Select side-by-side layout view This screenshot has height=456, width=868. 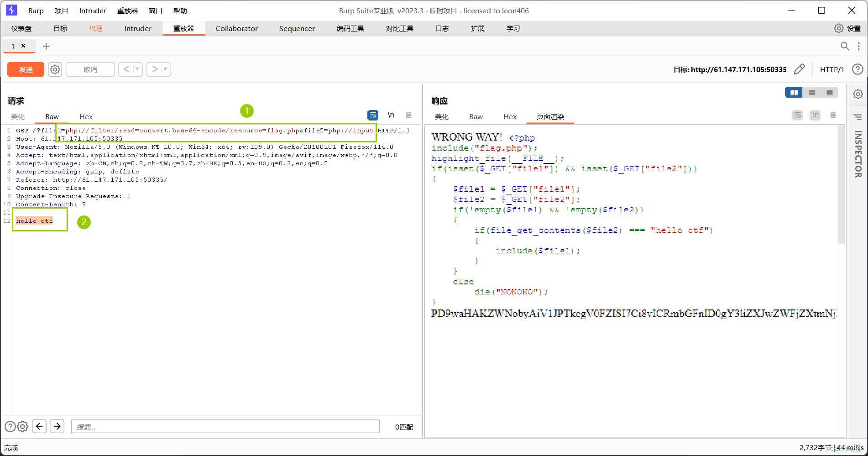coord(794,93)
